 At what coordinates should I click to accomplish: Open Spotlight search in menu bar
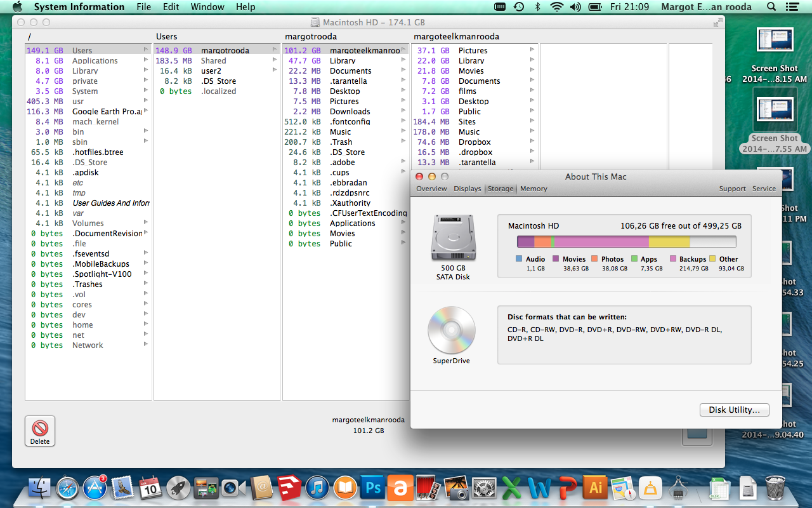(771, 7)
